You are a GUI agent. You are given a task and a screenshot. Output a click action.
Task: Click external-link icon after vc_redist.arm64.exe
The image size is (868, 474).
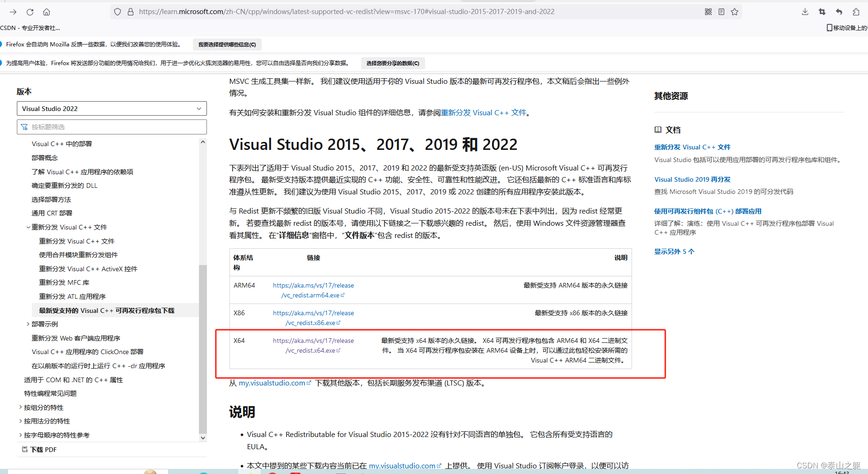tap(343, 295)
